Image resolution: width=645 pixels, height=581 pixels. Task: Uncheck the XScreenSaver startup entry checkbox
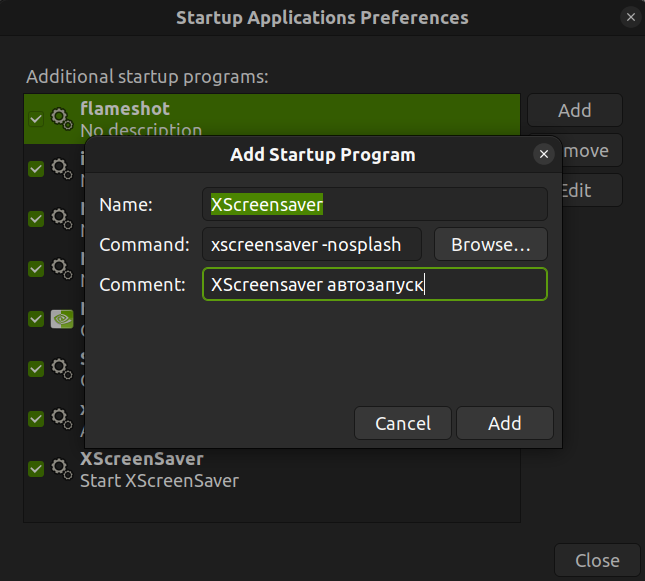point(36,469)
